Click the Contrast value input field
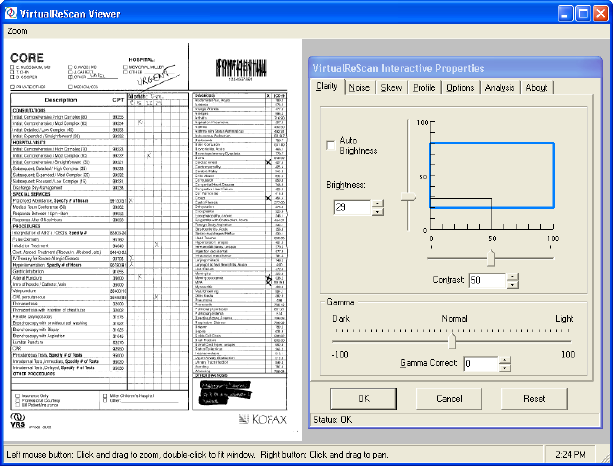The height and width of the screenshot is (466, 613). click(x=486, y=281)
